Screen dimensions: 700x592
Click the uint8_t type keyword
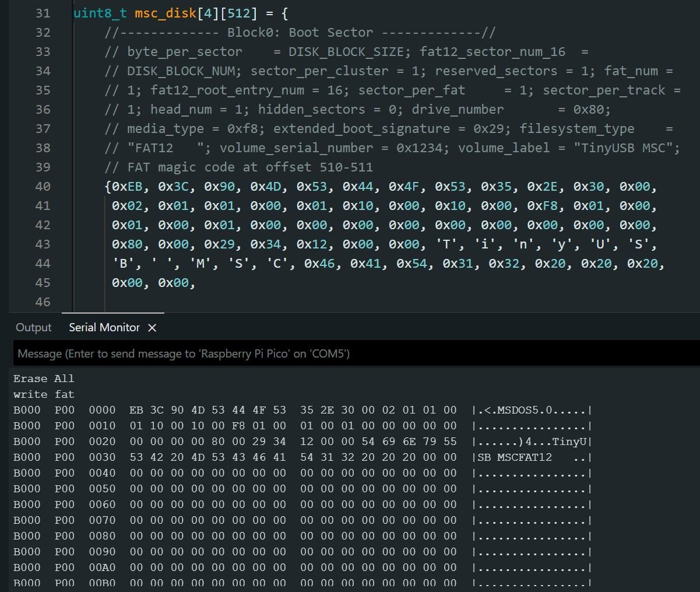[x=100, y=13]
